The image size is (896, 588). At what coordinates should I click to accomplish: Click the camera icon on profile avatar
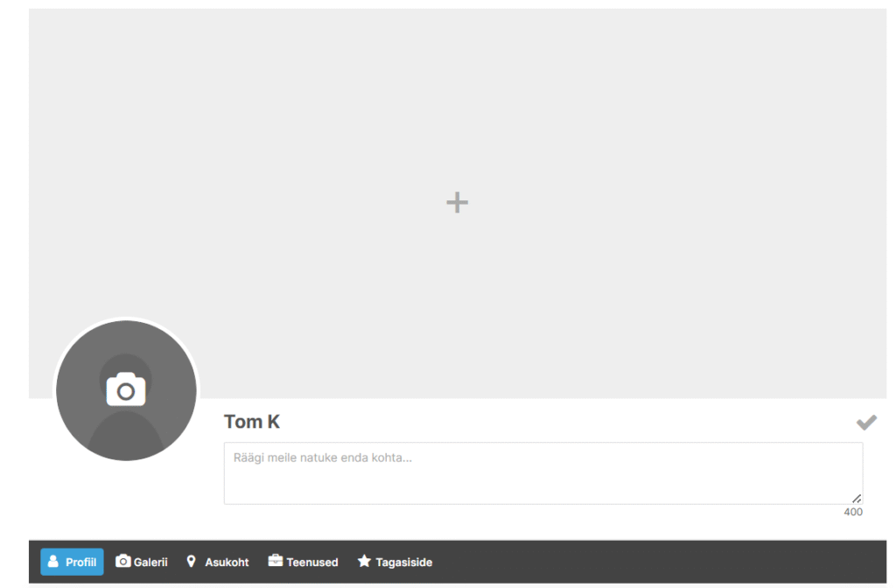tap(126, 389)
